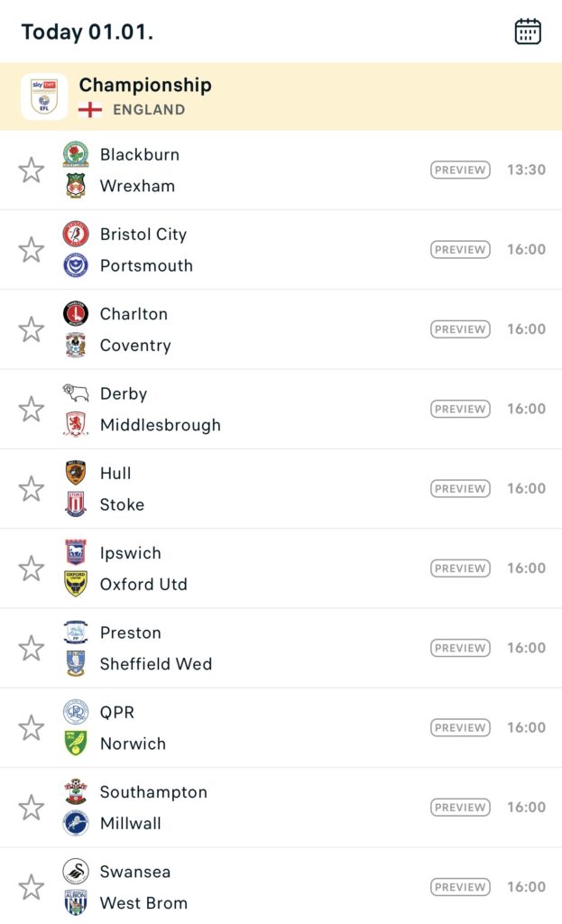Click the Blackburn club crest
Screen dimensions: 562x924
point(76,154)
